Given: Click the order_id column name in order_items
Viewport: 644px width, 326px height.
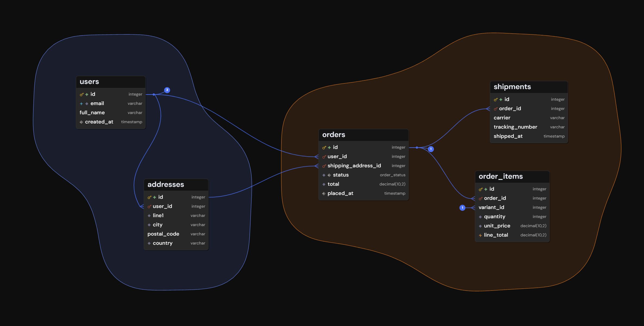Looking at the screenshot, I should tap(495, 198).
